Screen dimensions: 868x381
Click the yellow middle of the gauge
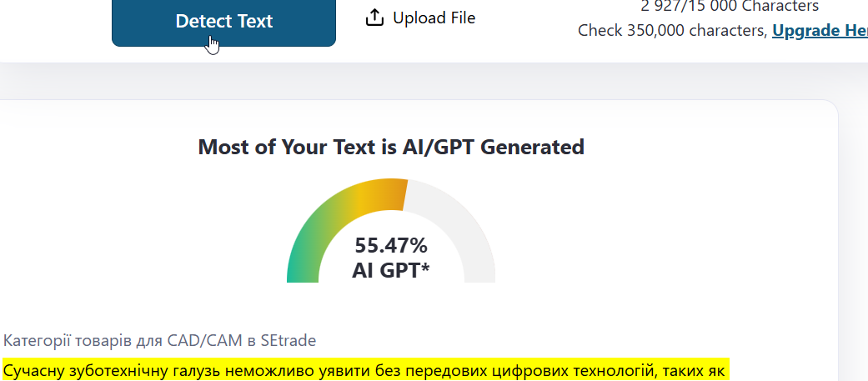tap(359, 200)
